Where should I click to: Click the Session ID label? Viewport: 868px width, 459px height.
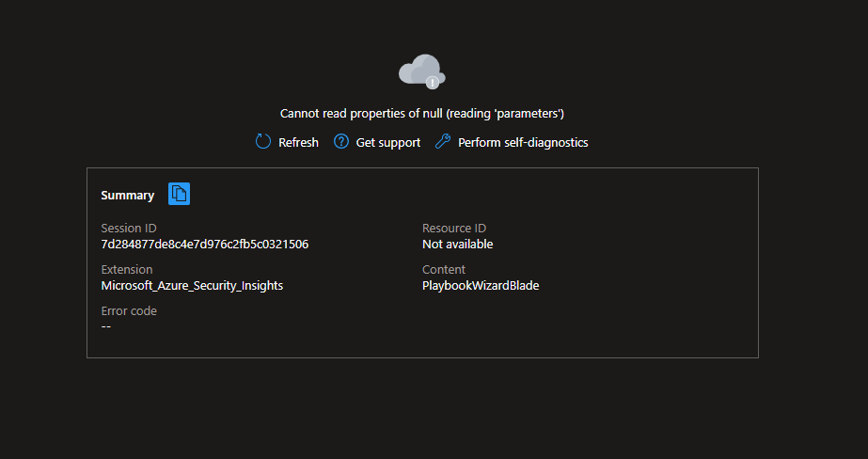coord(129,229)
